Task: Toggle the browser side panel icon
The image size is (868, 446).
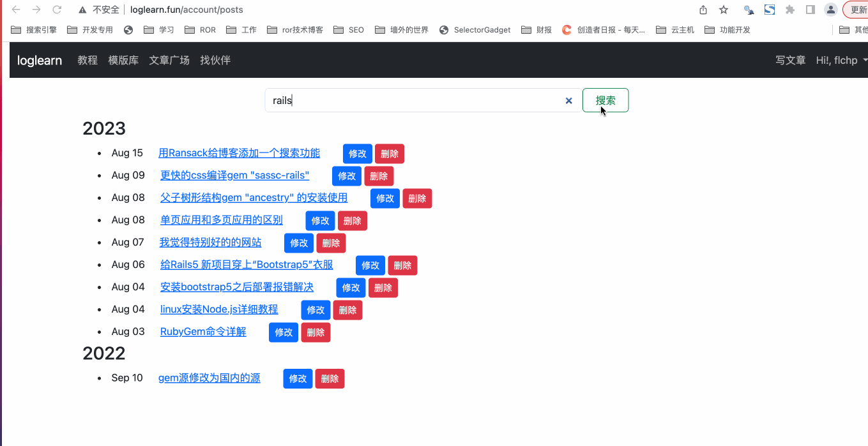Action: coord(810,10)
